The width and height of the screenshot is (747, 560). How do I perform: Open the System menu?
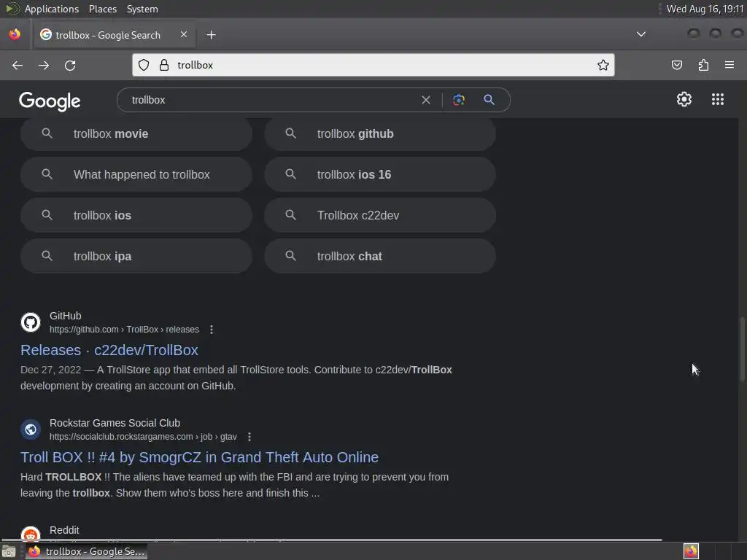(x=142, y=9)
